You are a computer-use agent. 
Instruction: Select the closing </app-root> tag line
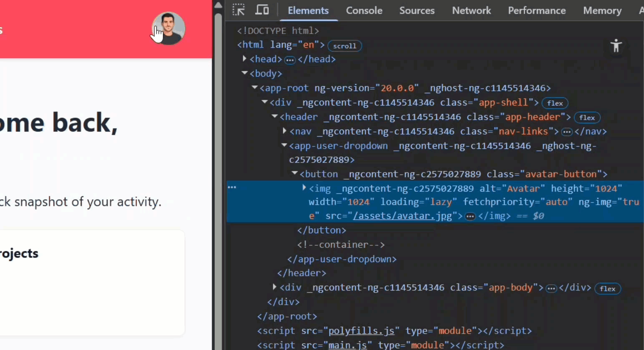287,316
